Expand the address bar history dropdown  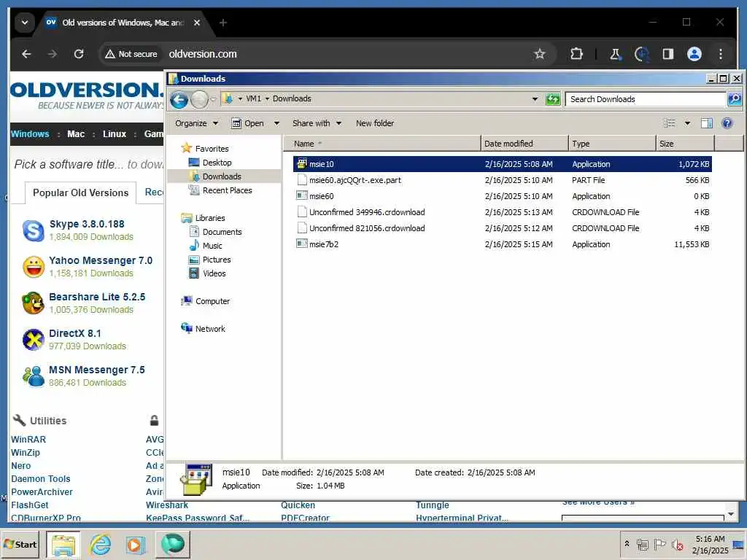pyautogui.click(x=535, y=99)
